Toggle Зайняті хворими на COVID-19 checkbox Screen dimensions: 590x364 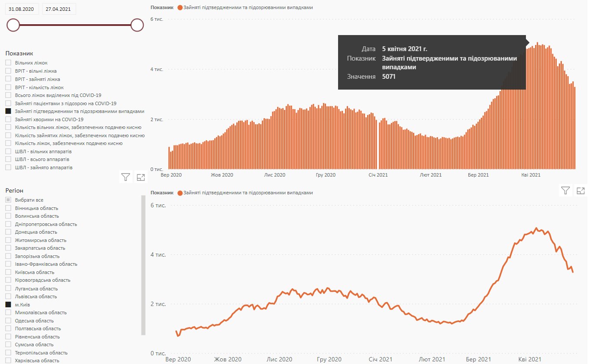click(8, 119)
